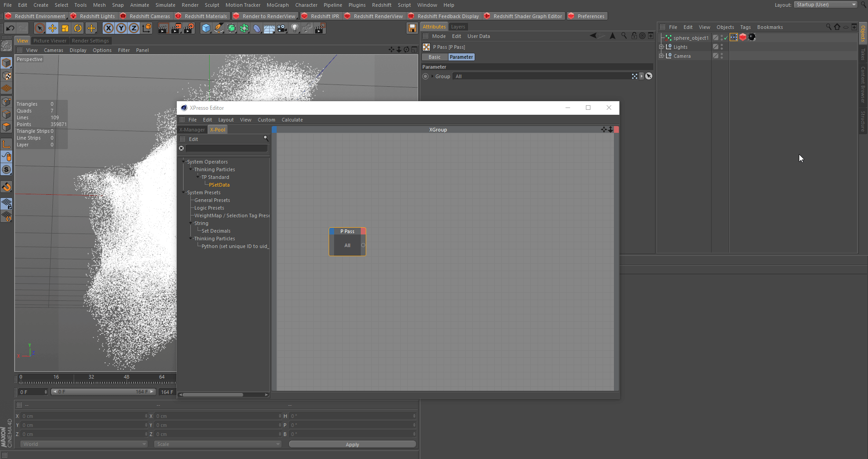Screen dimensions: 868x459
Task: Switch to X-Manager tab in XPresso
Action: [192, 130]
